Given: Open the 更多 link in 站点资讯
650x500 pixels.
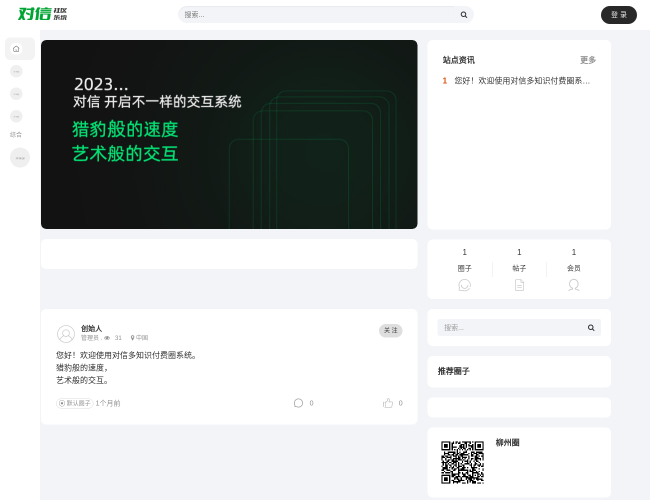Looking at the screenshot, I should coord(588,60).
